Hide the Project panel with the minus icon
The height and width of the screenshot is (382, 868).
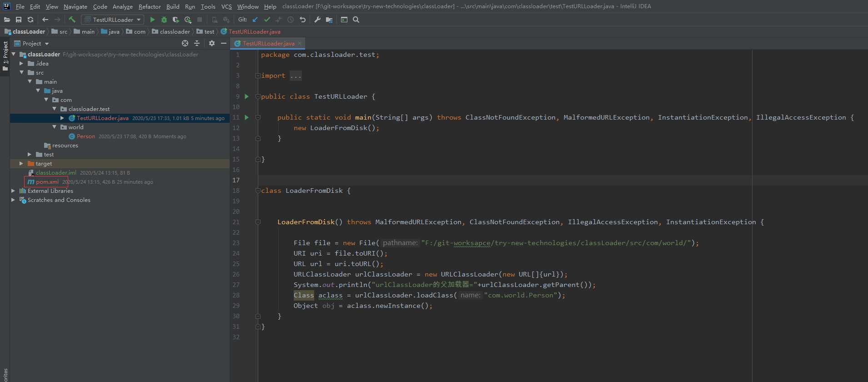(223, 43)
